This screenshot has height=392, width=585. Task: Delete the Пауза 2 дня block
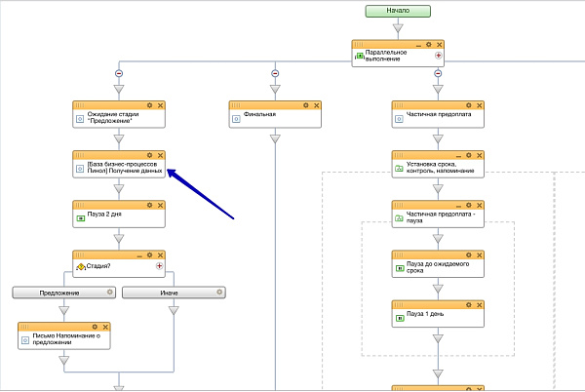pos(161,205)
